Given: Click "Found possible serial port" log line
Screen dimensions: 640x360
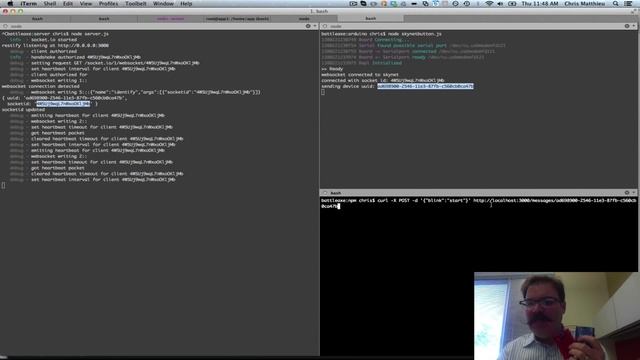Looking at the screenshot, I should coord(413,45).
